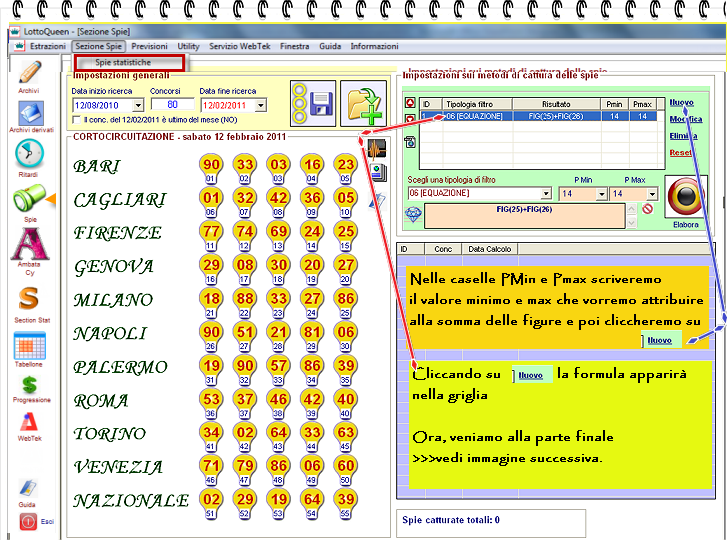Click the floppy disk save settings icon
The image size is (727, 540).
(x=313, y=103)
